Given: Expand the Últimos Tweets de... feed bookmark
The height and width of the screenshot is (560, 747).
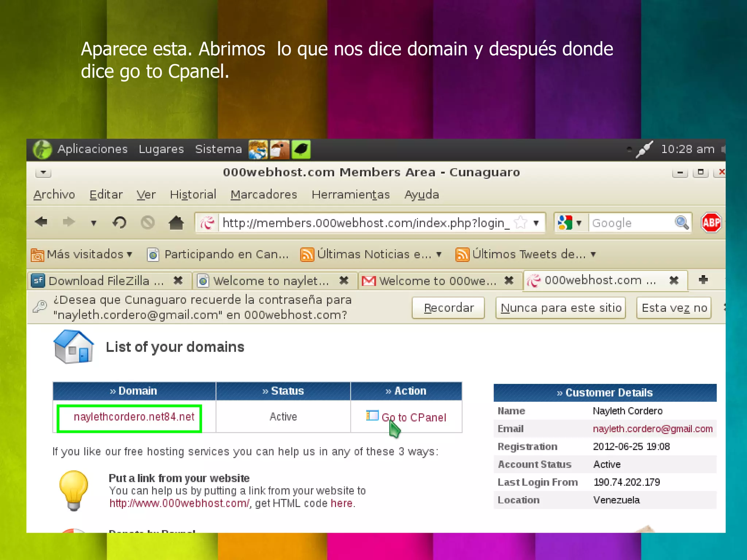Looking at the screenshot, I should pos(526,254).
